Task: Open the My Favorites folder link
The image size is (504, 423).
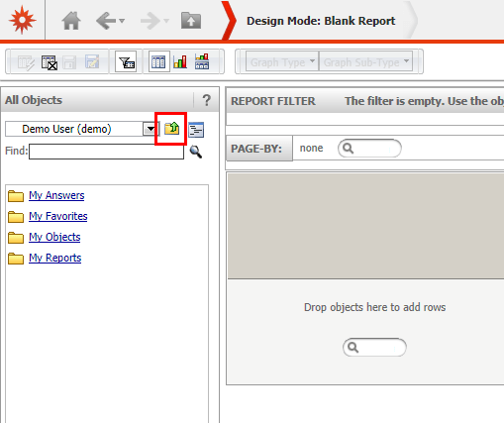Action: coord(58,216)
